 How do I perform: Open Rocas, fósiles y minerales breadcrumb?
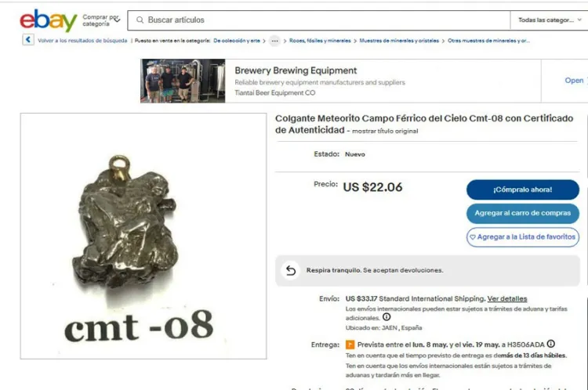click(320, 41)
